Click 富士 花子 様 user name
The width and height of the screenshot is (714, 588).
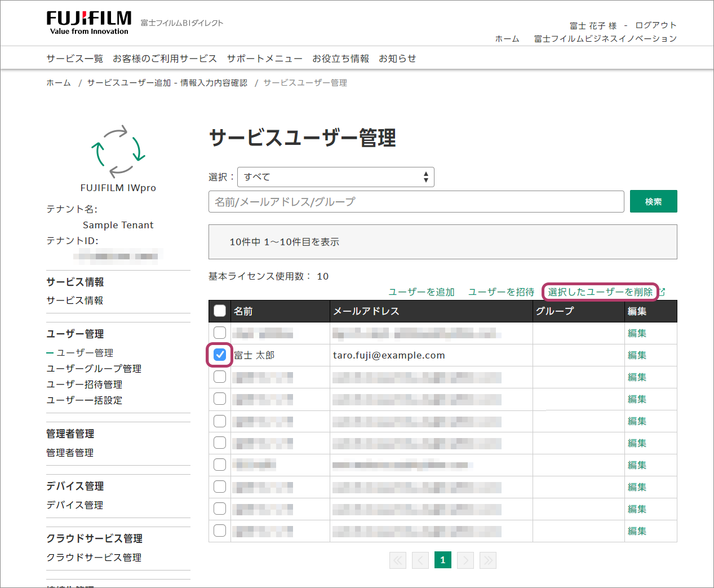pyautogui.click(x=593, y=25)
